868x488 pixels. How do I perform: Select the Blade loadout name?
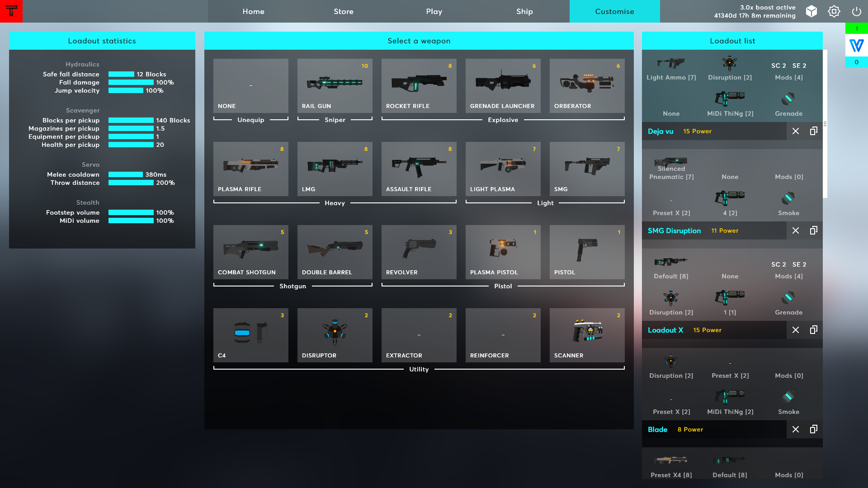point(657,429)
